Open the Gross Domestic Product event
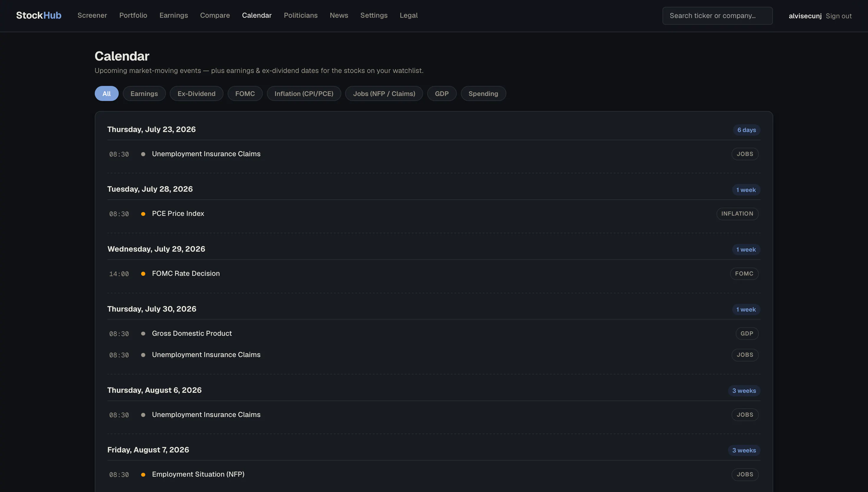This screenshot has height=492, width=868. pyautogui.click(x=192, y=333)
